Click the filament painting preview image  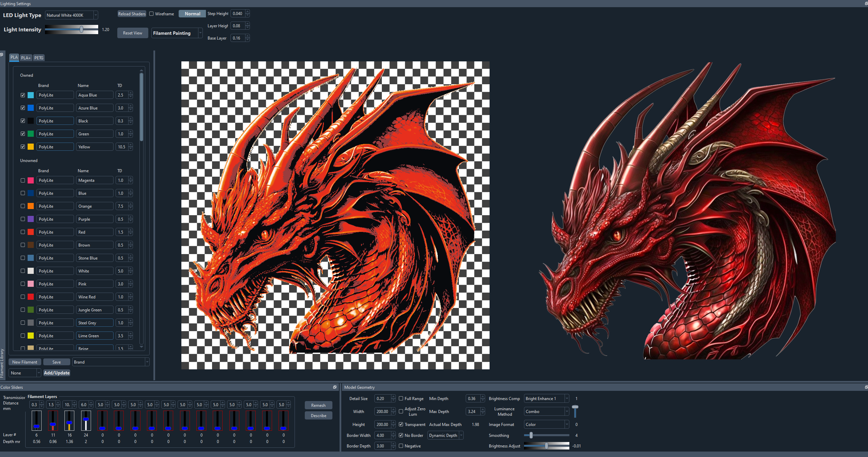coord(335,215)
